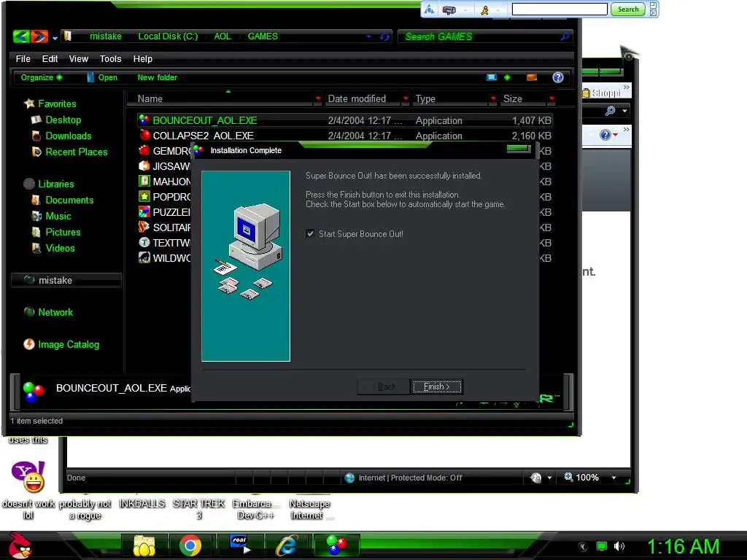Open Network in navigation pane

(48, 312)
